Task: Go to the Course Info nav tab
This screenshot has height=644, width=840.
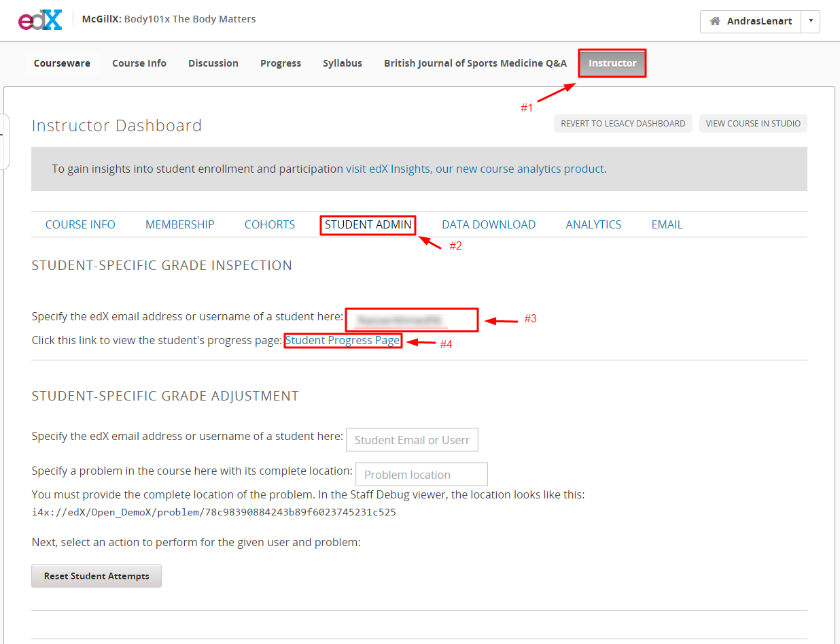Action: click(139, 63)
